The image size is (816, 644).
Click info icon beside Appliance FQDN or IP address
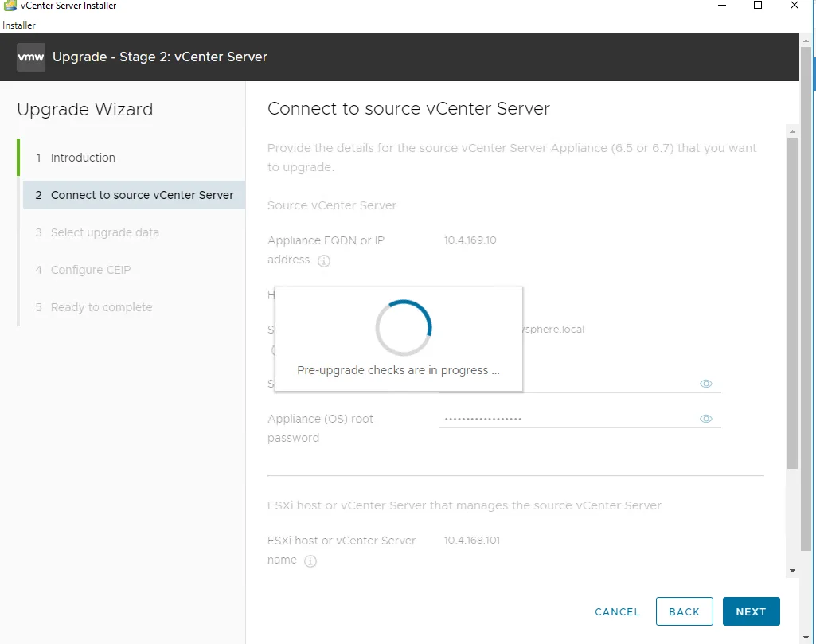coord(324,260)
